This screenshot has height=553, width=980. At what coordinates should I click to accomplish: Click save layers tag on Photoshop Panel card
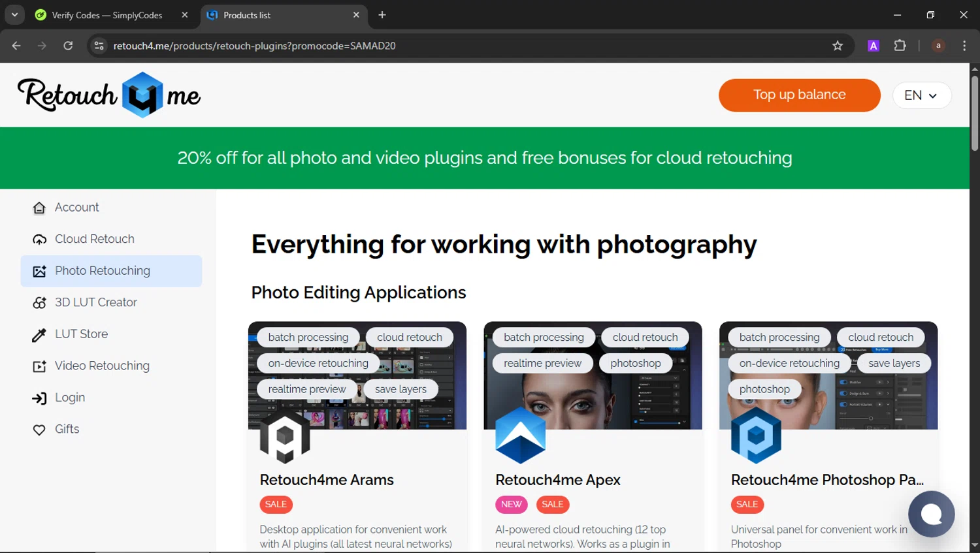(894, 364)
